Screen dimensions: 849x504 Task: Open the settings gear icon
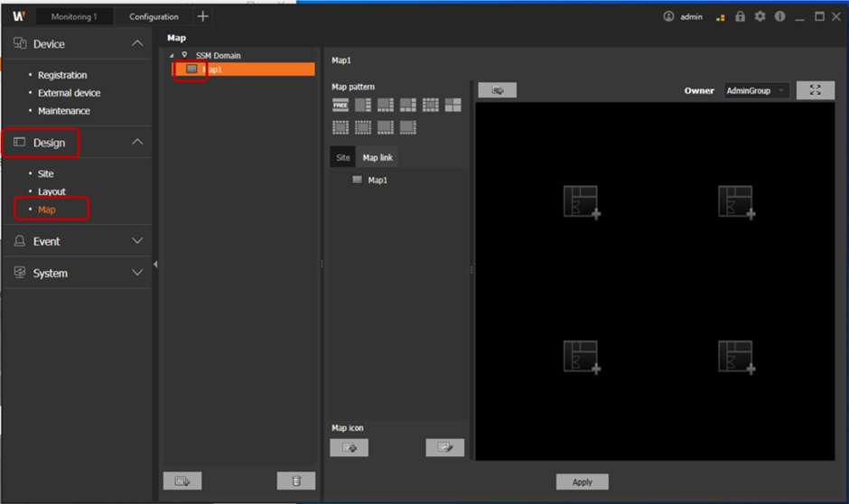point(760,16)
